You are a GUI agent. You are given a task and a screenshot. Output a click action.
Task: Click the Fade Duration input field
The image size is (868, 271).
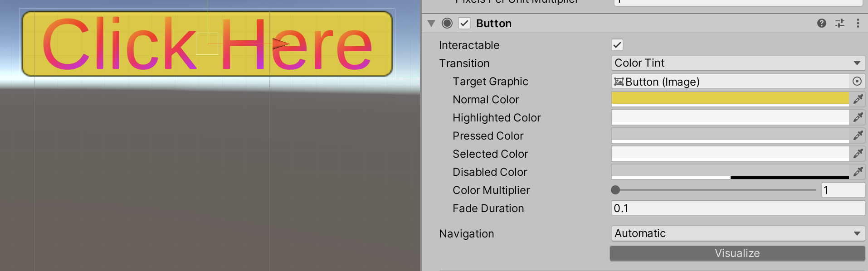click(738, 208)
